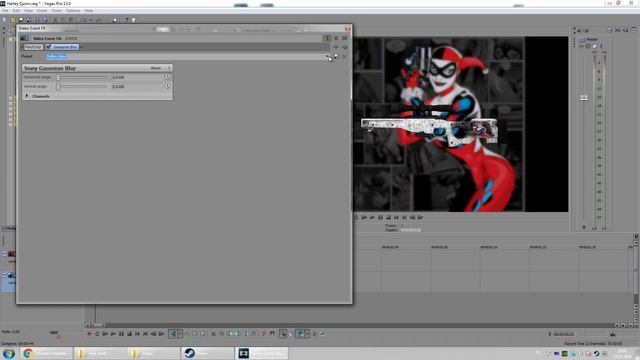Click Go to Start on the transport bar
The width and height of the screenshot is (640, 360).
tap(138, 334)
